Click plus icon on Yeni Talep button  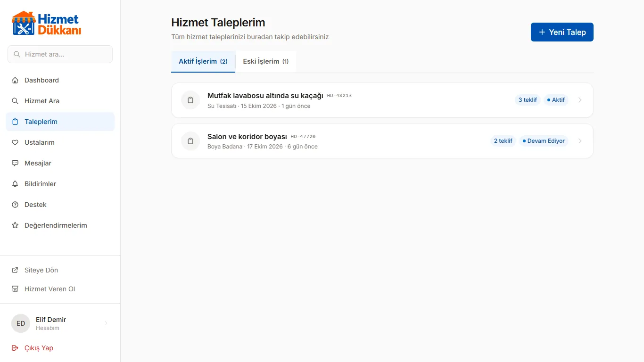coord(542,32)
